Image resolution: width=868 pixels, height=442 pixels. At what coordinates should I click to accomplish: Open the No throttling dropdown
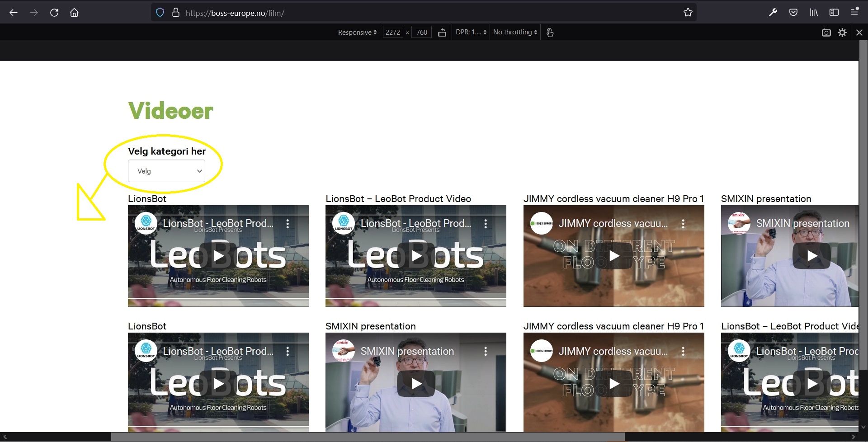(x=515, y=33)
